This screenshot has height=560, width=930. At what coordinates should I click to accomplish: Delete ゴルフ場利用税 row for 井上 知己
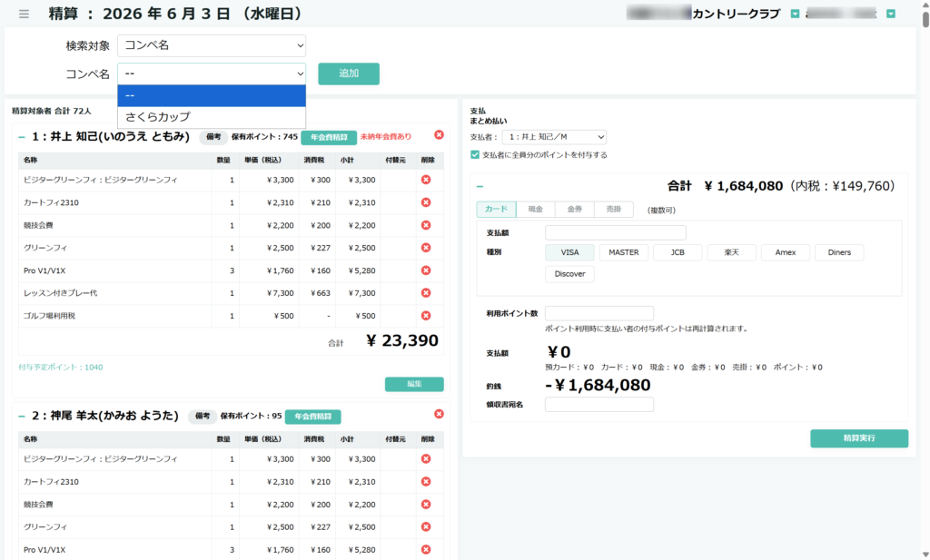pos(426,316)
